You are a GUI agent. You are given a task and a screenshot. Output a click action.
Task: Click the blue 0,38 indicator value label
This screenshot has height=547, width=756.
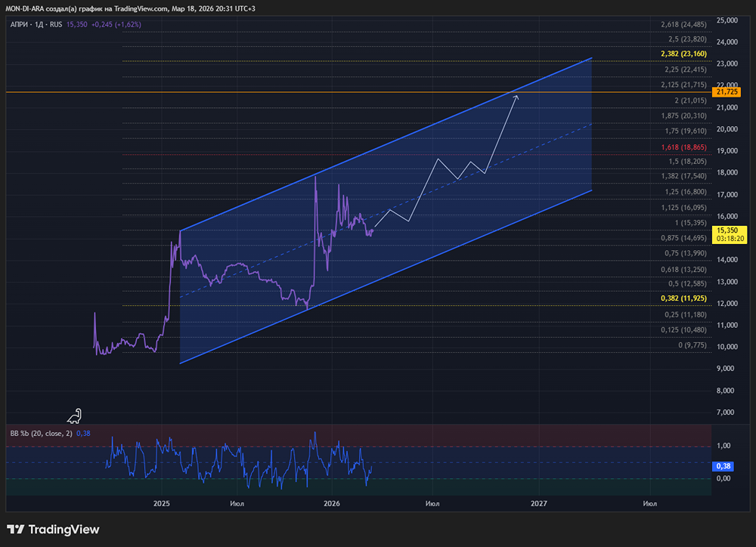pos(723,466)
